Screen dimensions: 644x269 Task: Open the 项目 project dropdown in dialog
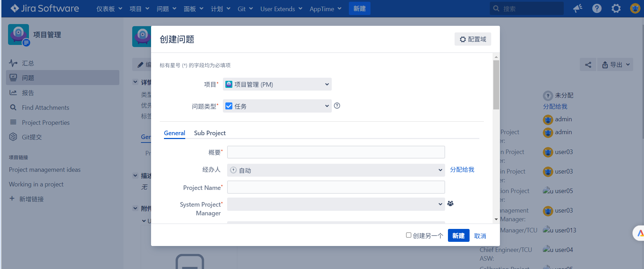[x=277, y=84]
